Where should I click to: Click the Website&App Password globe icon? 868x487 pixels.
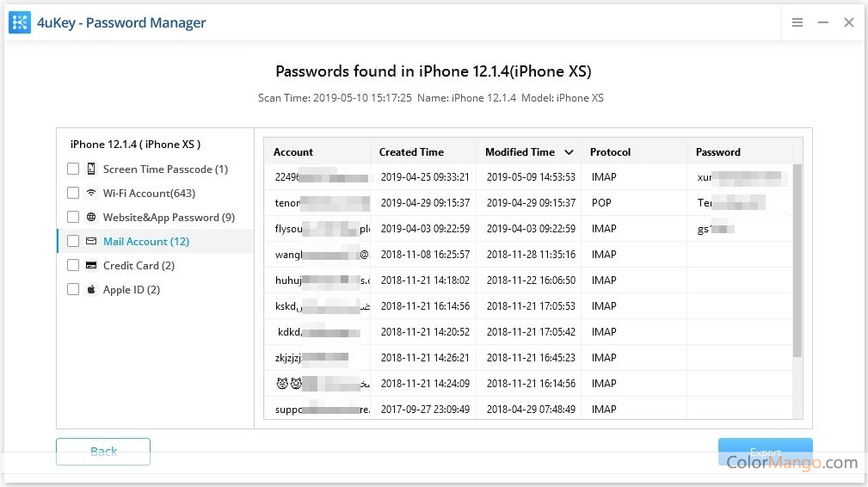(91, 218)
